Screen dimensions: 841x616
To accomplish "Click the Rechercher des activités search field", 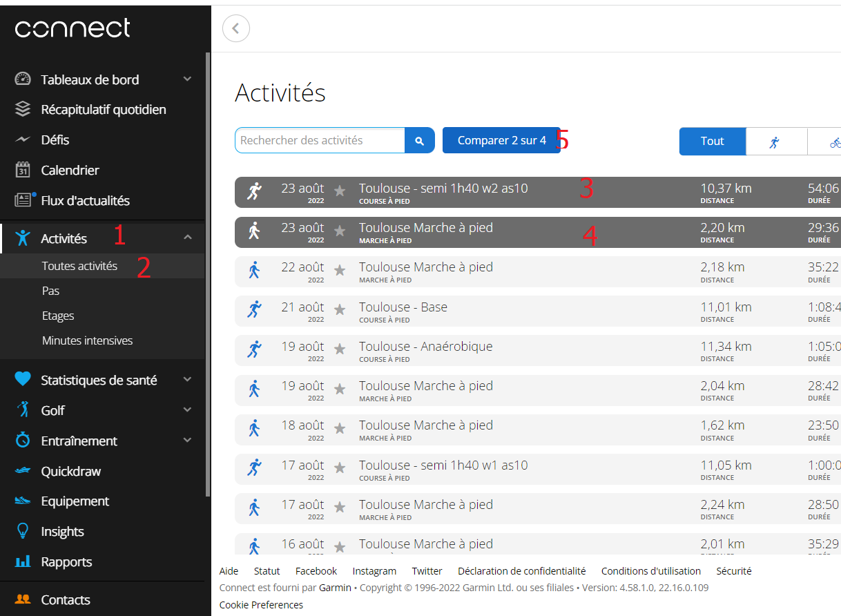I will [320, 140].
